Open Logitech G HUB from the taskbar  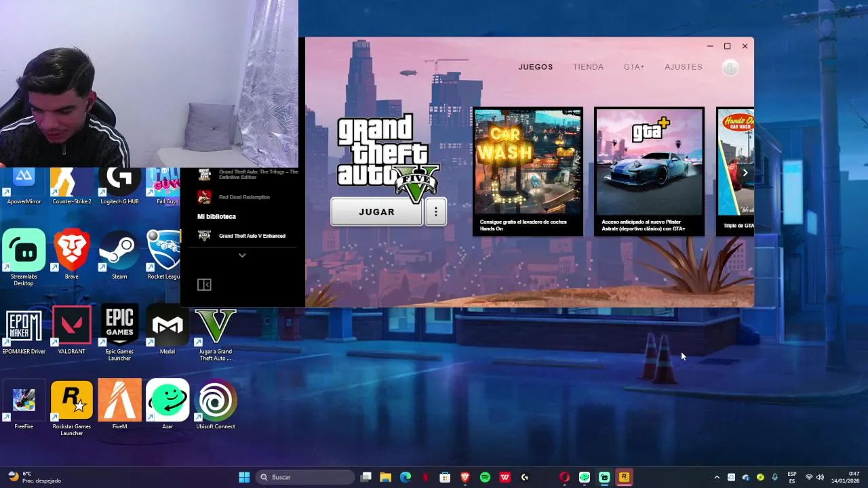525,477
